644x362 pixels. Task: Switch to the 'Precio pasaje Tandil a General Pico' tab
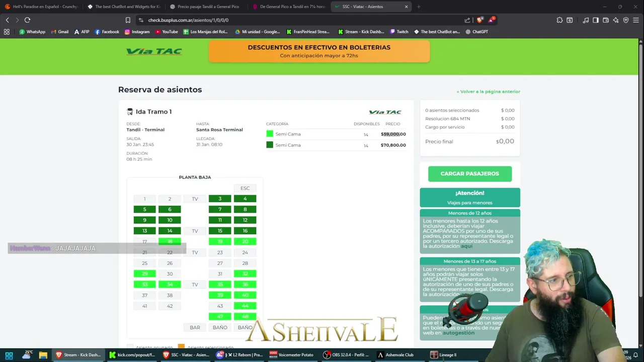(206, 7)
